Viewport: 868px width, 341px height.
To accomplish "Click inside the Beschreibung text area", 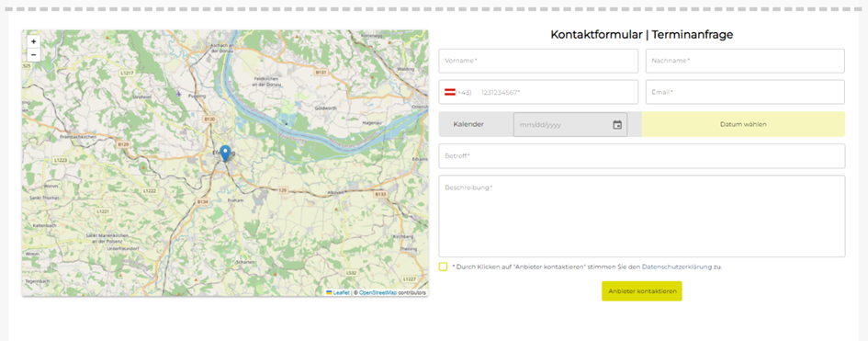I will pyautogui.click(x=642, y=216).
